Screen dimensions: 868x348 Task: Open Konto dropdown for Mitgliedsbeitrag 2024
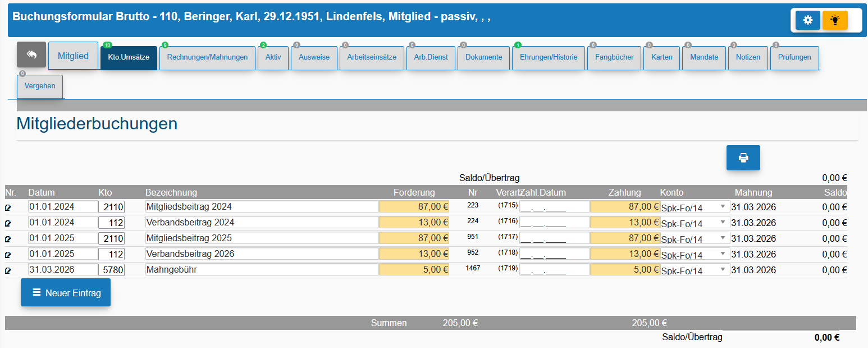(x=695, y=207)
